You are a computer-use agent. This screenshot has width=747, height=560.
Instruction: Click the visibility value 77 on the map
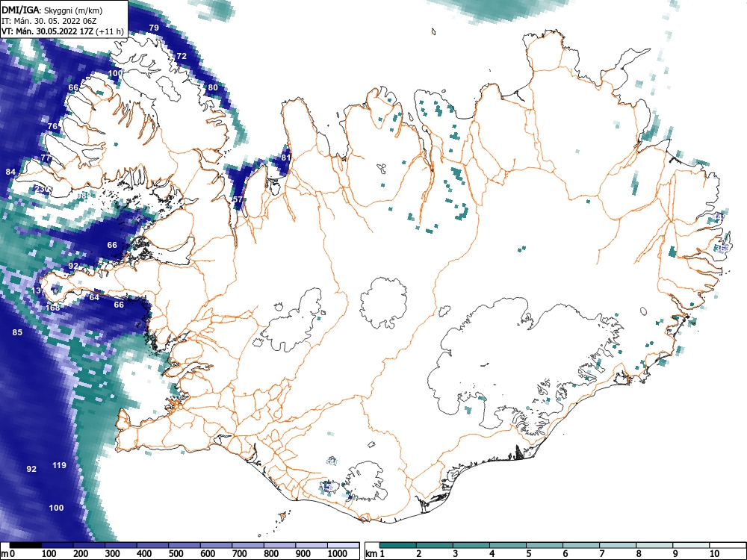[x=46, y=157]
